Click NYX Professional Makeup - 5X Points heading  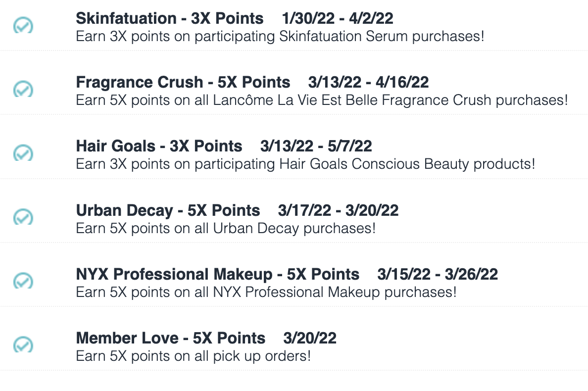click(x=217, y=274)
